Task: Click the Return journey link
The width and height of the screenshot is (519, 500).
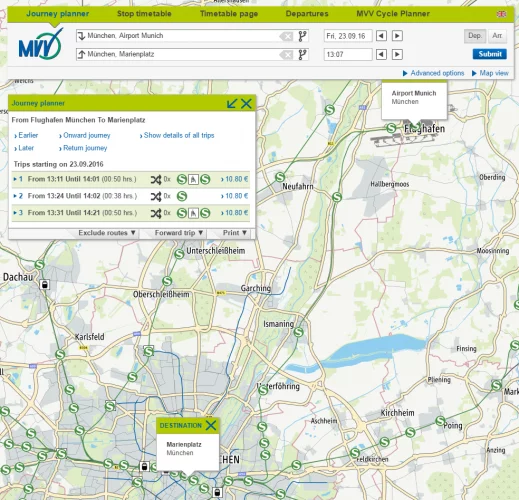Action: click(x=83, y=148)
